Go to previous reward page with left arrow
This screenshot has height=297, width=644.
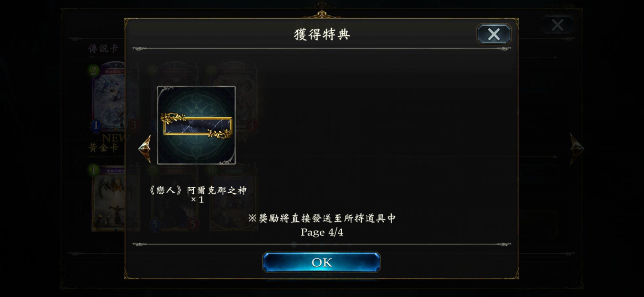[x=145, y=149]
